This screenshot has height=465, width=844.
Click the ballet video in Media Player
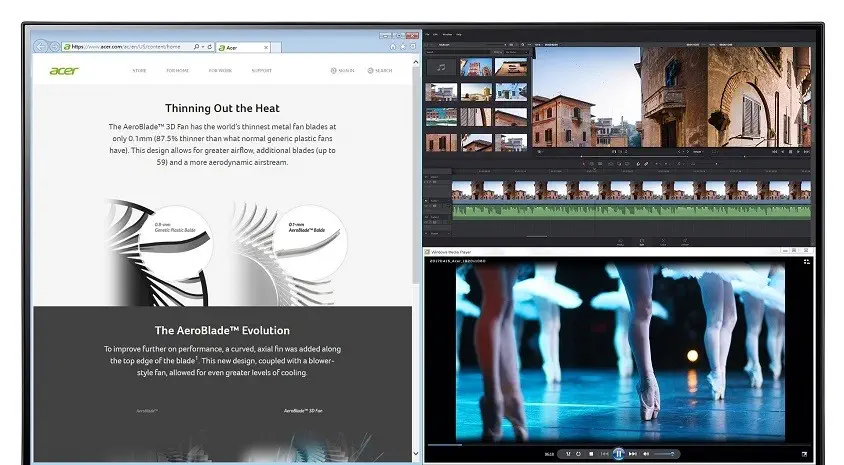(x=620, y=352)
